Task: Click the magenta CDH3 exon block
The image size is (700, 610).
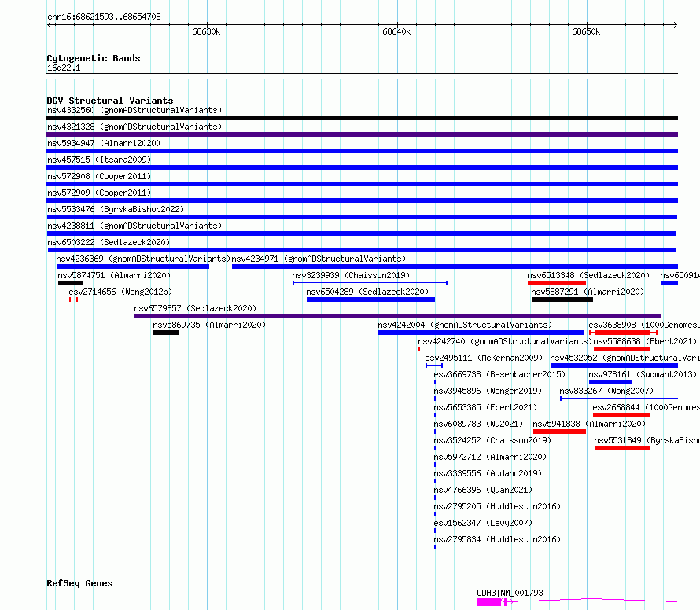Action: (489, 602)
